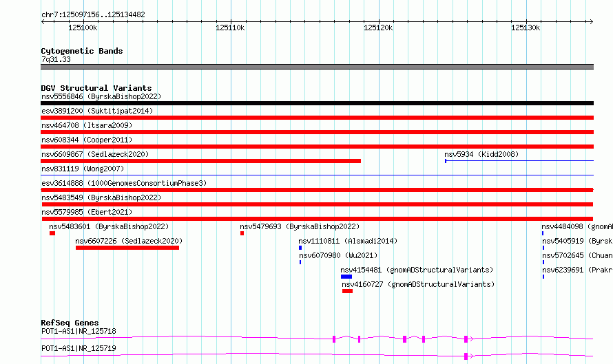Click the nsv831119 (Wong2007) label
This screenshot has height=364, width=613.
coord(83,169)
